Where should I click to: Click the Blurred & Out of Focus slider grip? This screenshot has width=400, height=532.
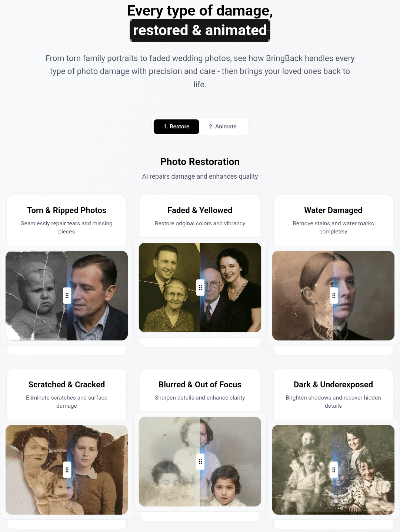(200, 462)
